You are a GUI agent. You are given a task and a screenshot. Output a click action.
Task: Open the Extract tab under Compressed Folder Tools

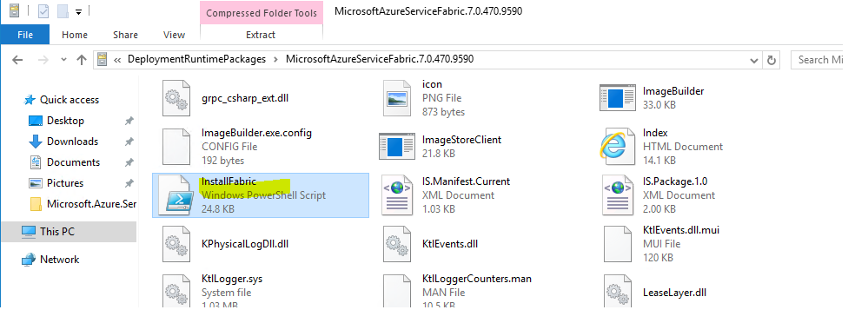260,34
